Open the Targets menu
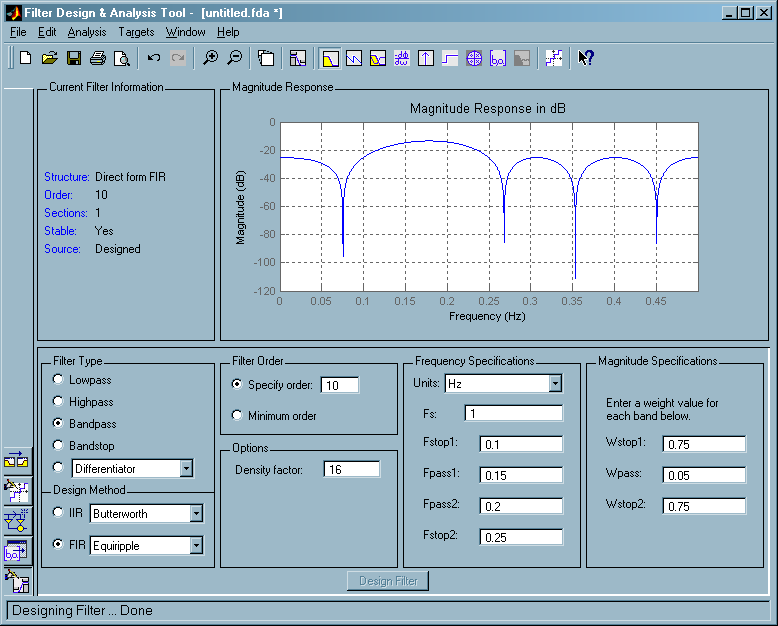 click(x=136, y=32)
